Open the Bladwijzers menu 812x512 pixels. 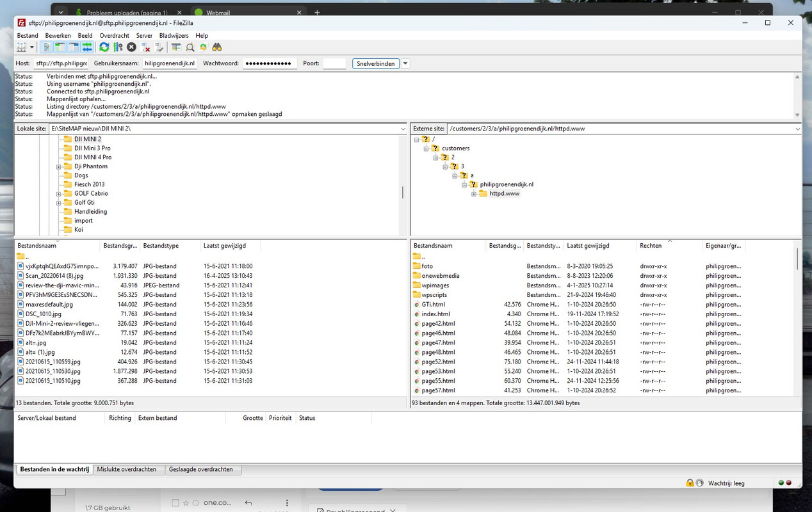174,36
